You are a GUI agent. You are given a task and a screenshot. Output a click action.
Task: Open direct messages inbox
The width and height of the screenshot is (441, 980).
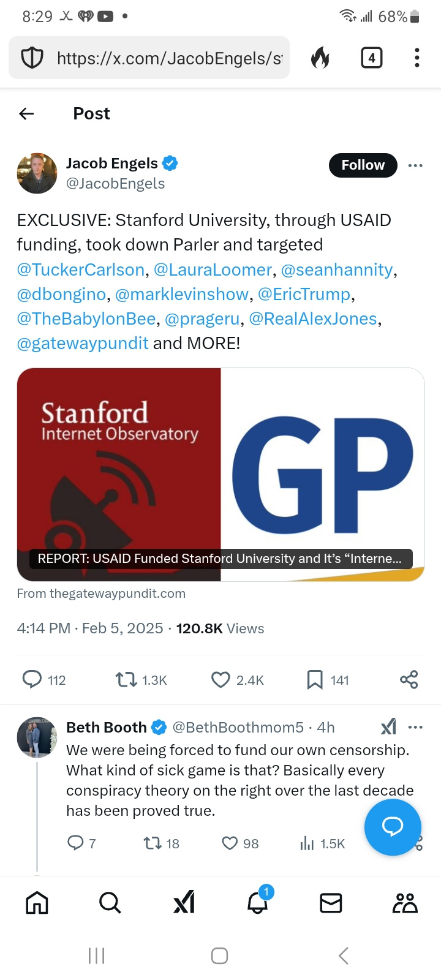[x=331, y=902]
